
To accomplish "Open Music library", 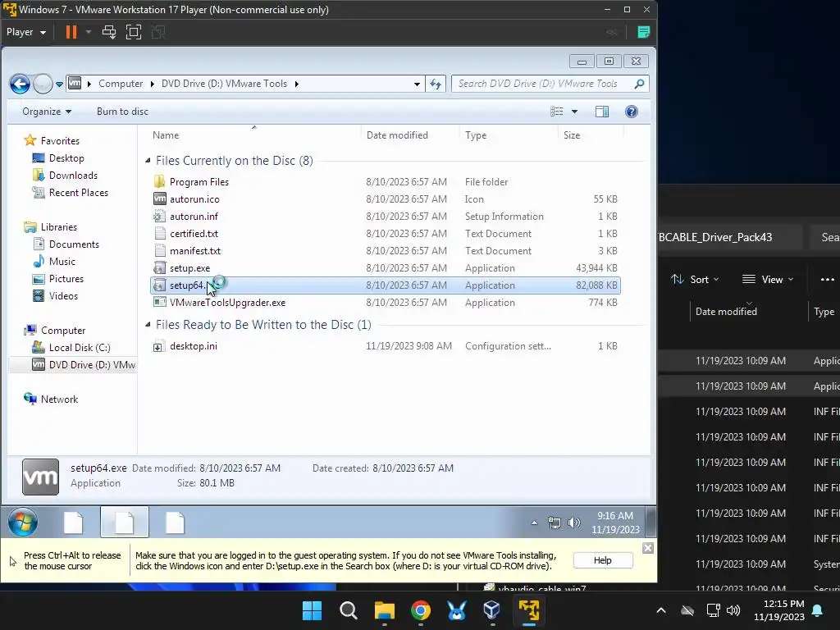I will coord(62,262).
